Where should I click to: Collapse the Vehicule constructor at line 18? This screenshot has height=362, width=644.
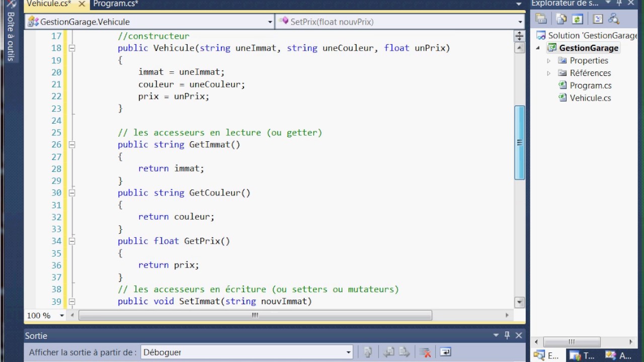pos(72,48)
